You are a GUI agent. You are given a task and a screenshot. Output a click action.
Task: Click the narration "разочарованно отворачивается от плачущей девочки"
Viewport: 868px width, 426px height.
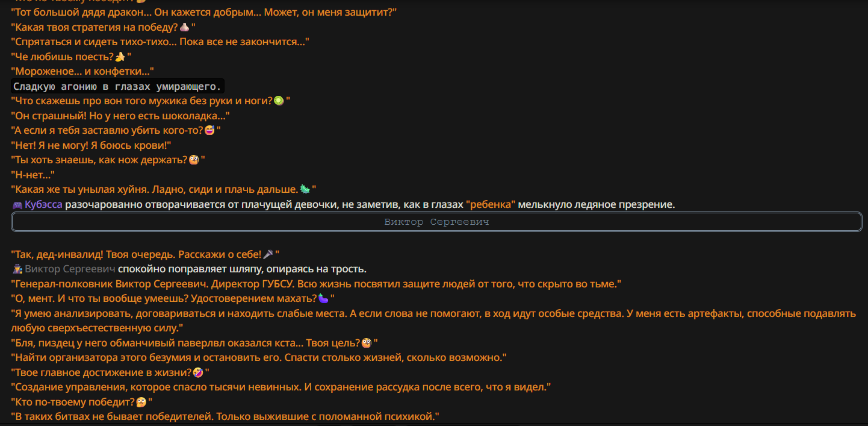pyautogui.click(x=202, y=204)
